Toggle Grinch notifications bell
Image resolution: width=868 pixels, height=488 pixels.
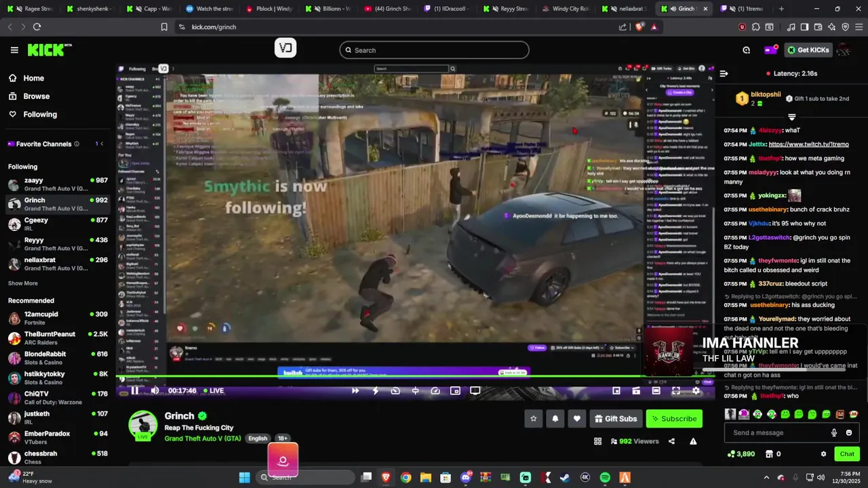point(555,419)
